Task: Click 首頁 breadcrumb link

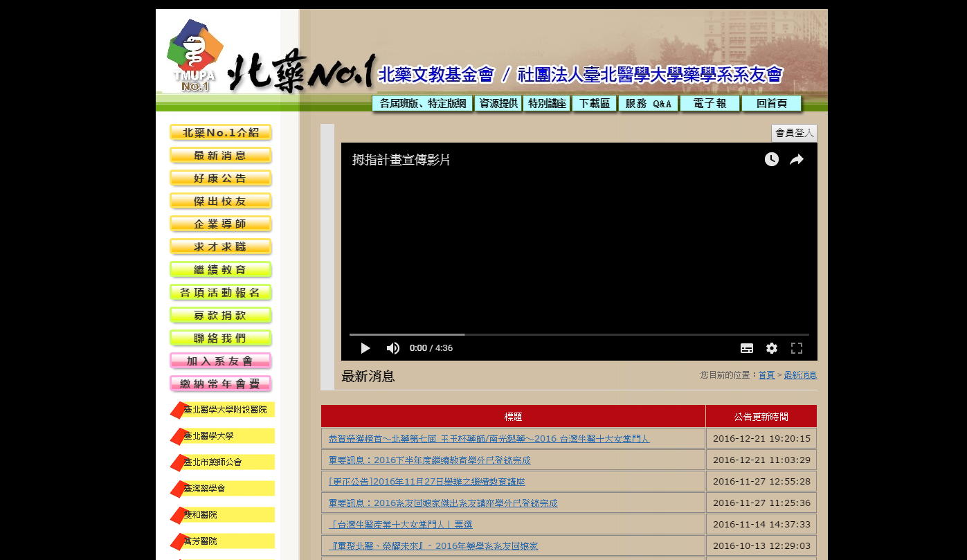Action: tap(766, 375)
